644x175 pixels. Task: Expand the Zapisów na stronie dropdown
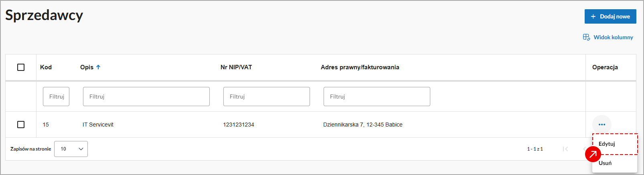click(71, 149)
